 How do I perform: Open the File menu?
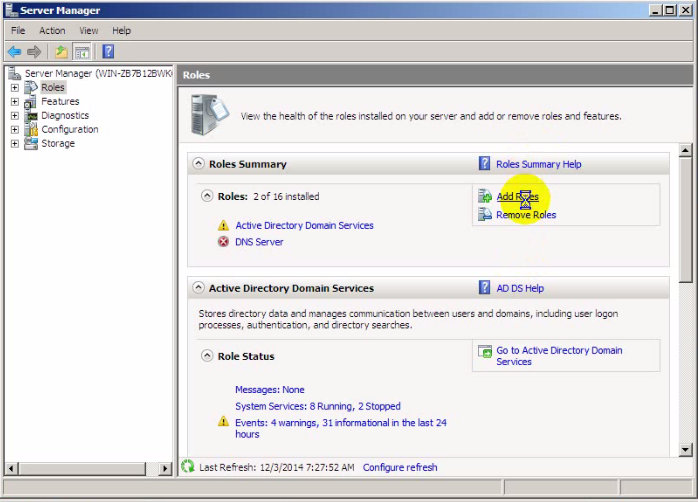pos(18,30)
